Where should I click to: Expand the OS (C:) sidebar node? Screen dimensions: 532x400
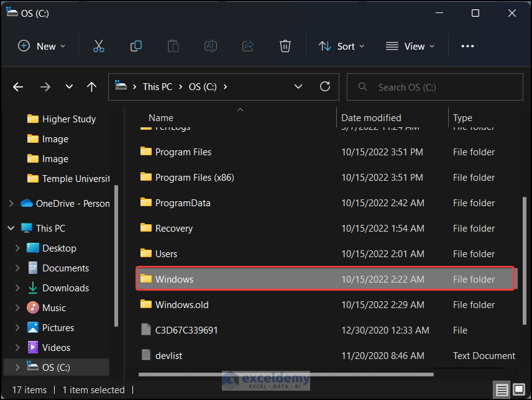(17, 367)
